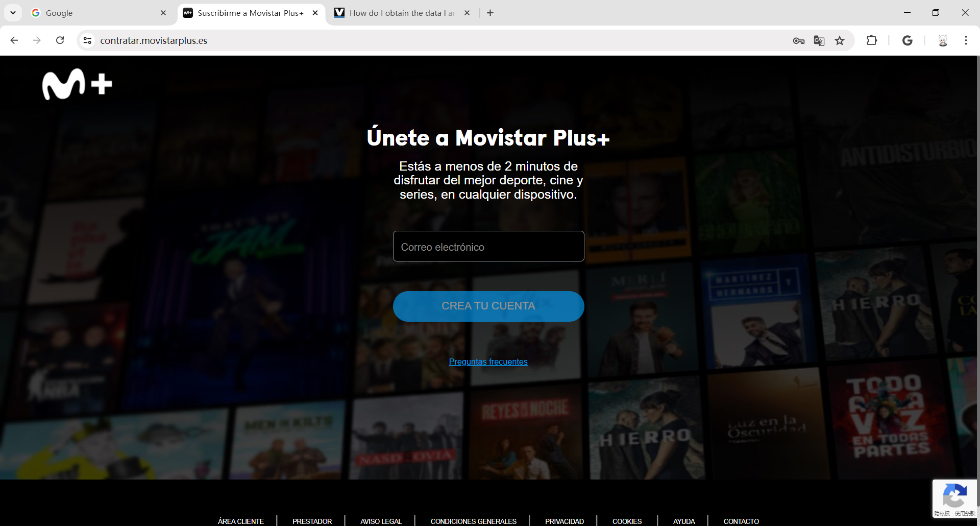This screenshot has height=526, width=980.
Task: Translate this page icon
Action: 819,41
